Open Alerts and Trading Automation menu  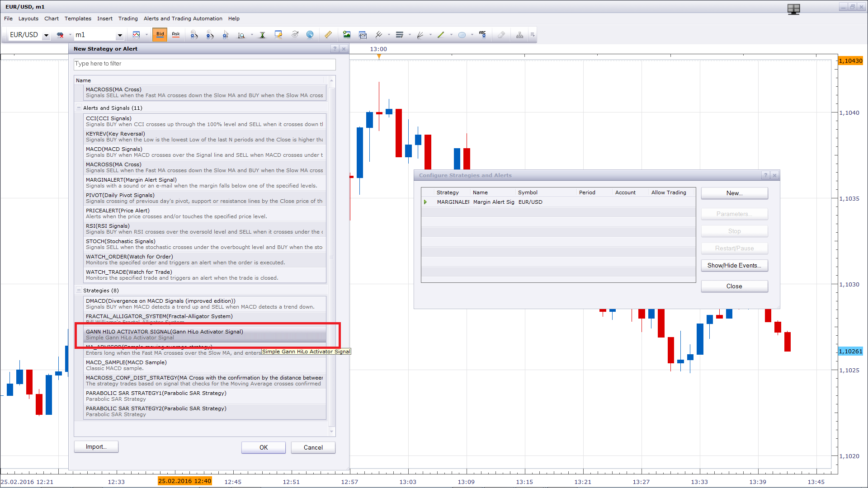[183, 19]
